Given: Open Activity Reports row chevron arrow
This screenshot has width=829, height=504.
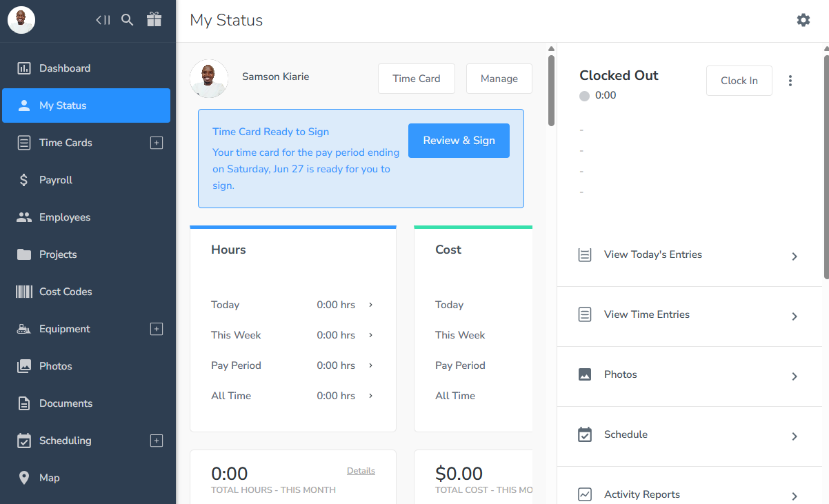Looking at the screenshot, I should pyautogui.click(x=795, y=496).
